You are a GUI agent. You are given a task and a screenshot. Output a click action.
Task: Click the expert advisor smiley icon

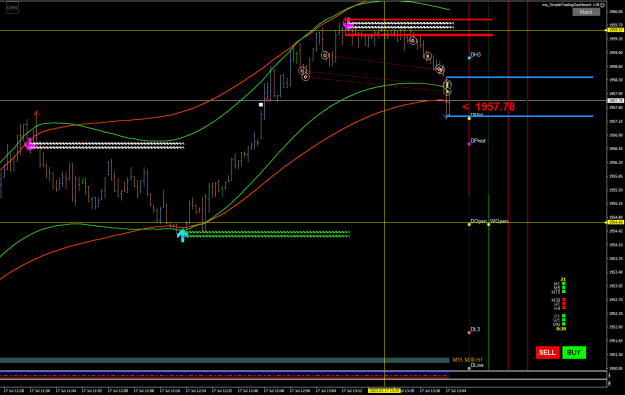(603, 5)
